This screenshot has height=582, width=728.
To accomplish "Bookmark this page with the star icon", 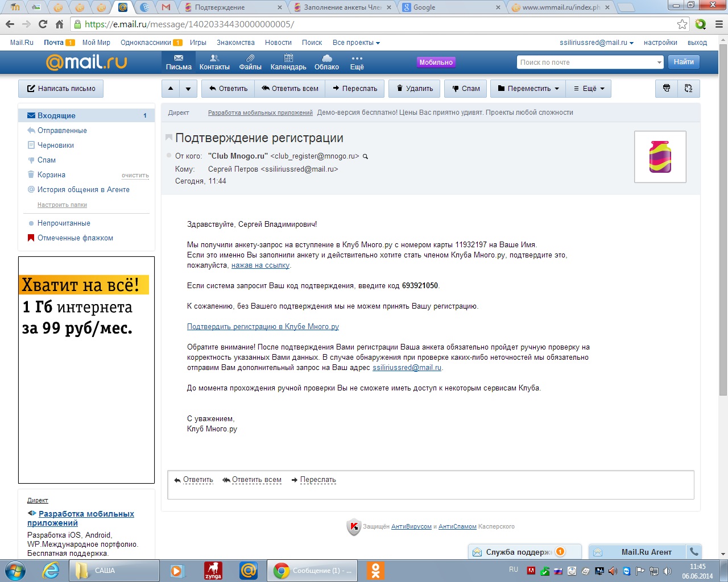I will [x=682, y=24].
